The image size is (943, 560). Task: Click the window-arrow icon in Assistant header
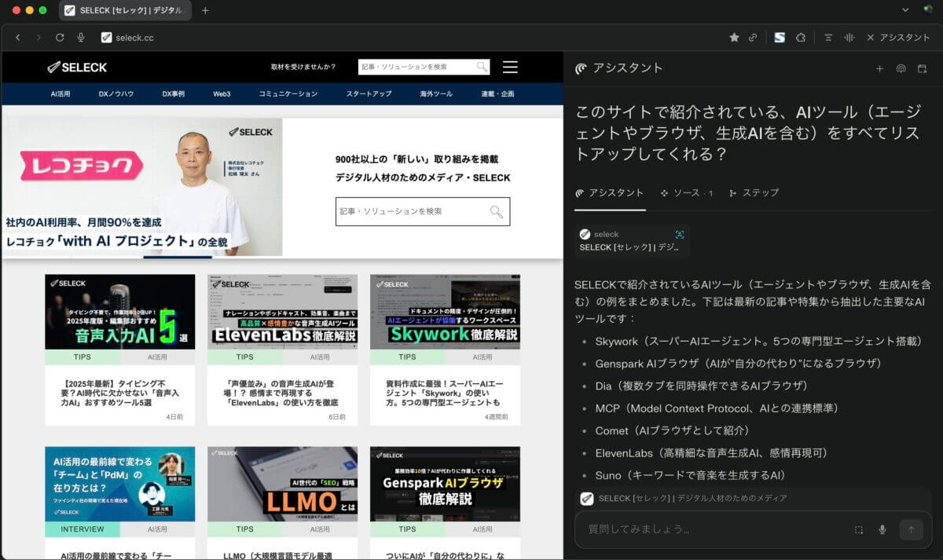pyautogui.click(x=923, y=68)
